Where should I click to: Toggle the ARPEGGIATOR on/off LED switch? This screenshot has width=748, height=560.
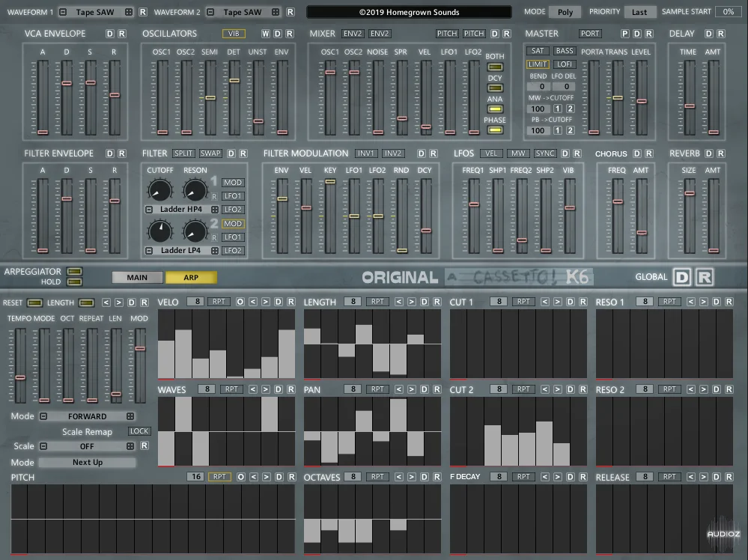click(x=74, y=272)
